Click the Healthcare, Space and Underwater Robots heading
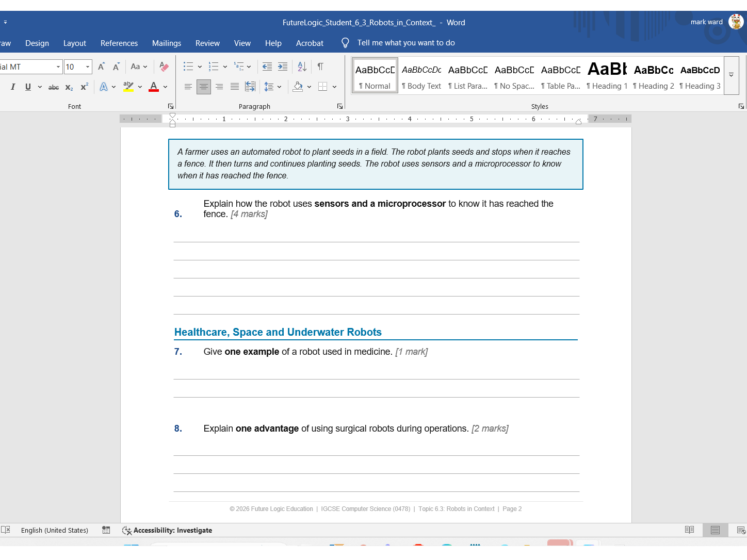Viewport: 747px width, 560px height. [x=278, y=332]
